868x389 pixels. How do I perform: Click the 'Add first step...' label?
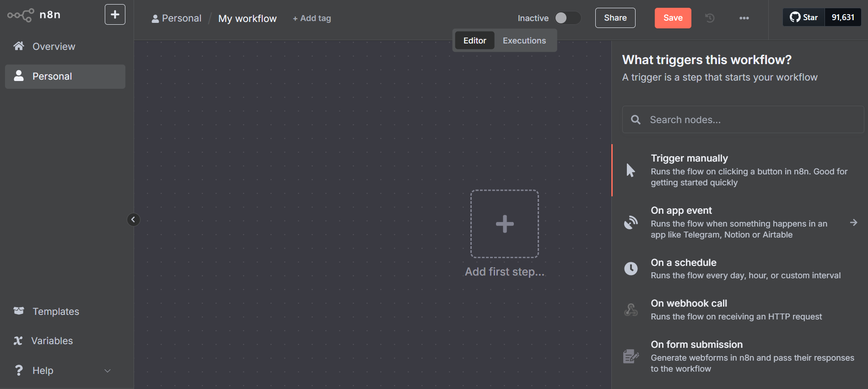(505, 272)
